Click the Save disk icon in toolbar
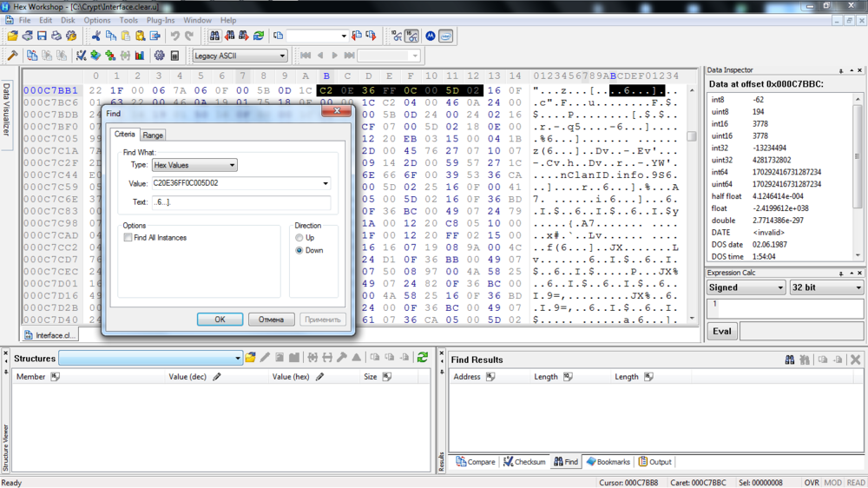The width and height of the screenshot is (868, 488). pyautogui.click(x=42, y=36)
